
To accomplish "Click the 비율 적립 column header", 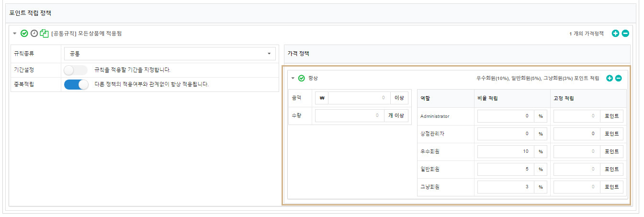I will 487,98.
